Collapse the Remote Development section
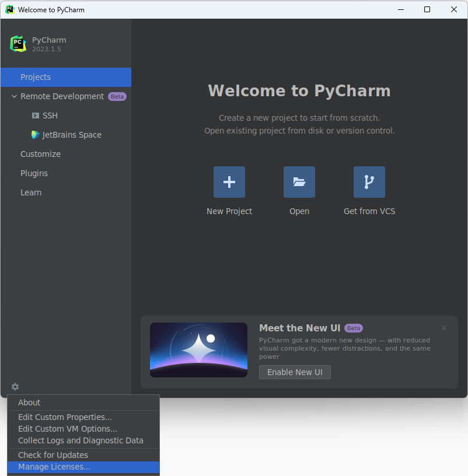The height and width of the screenshot is (476, 468). click(x=14, y=96)
